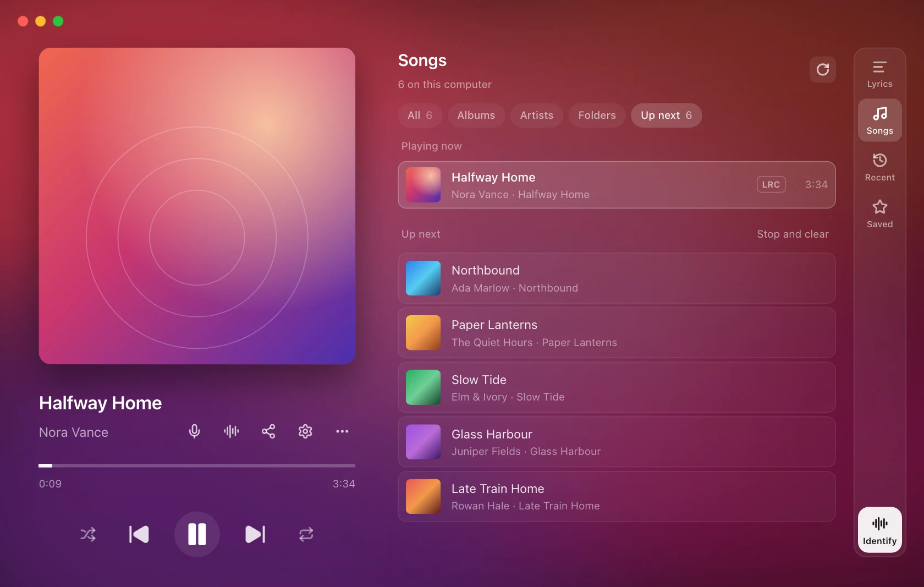The width and height of the screenshot is (924, 587).
Task: Skip to next track
Action: [255, 534]
